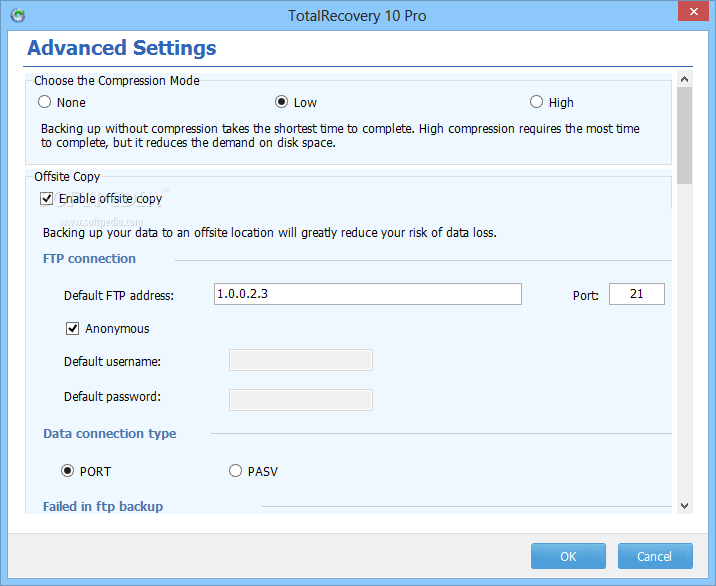Confirm settings with OK button
The height and width of the screenshot is (586, 716).
[x=568, y=556]
